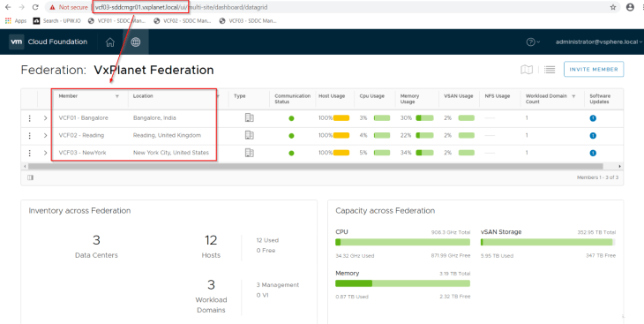This screenshot has height=324, width=644.
Task: Reload the page with the refresh icon
Action: point(35,7)
